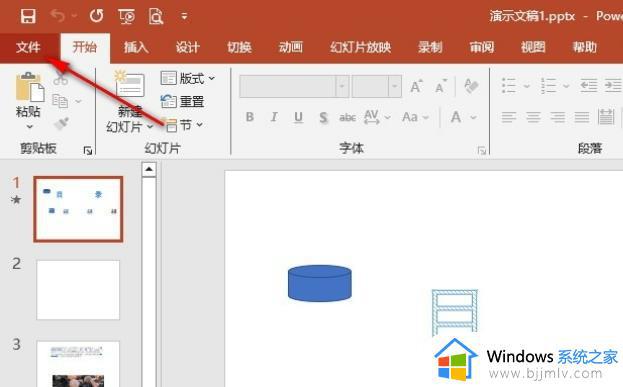Click the columns/distributed icon in 段落 group

tap(606, 117)
